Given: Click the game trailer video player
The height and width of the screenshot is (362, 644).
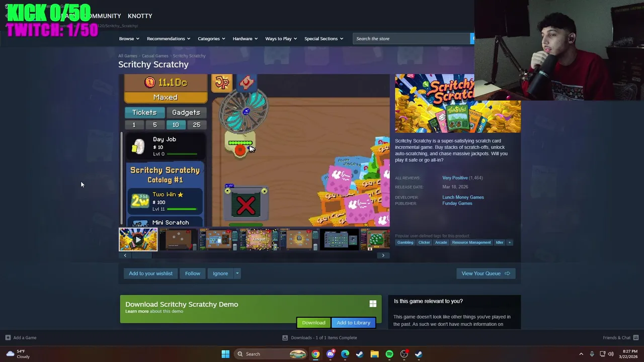Looking at the screenshot, I should coord(254,150).
